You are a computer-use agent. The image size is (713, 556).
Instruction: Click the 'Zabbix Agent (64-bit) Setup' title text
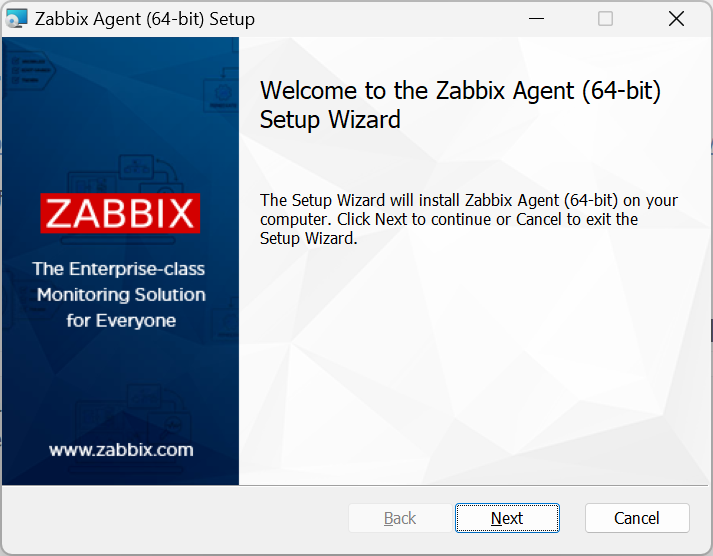click(145, 19)
